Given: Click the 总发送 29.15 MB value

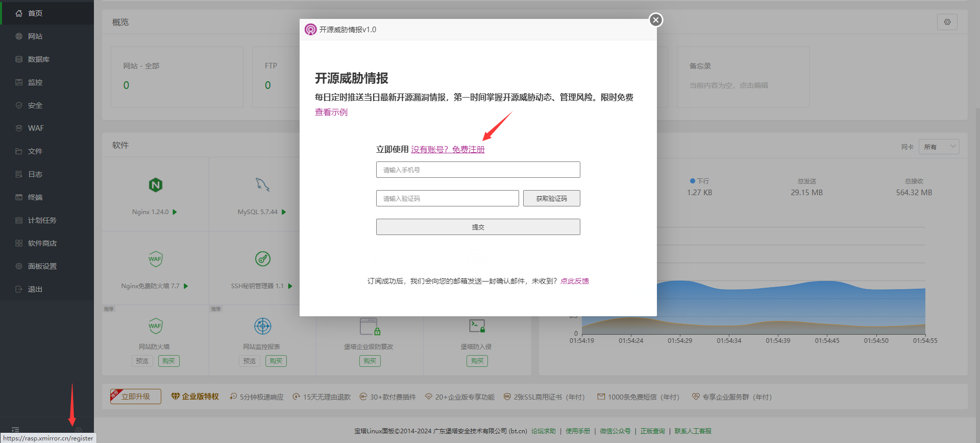Looking at the screenshot, I should tap(807, 193).
